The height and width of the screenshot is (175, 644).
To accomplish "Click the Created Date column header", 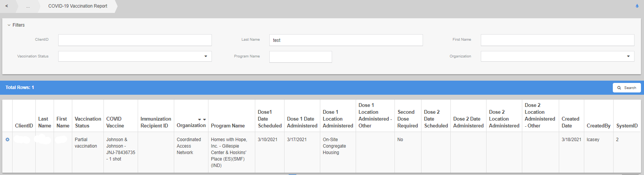I will click(x=570, y=122).
